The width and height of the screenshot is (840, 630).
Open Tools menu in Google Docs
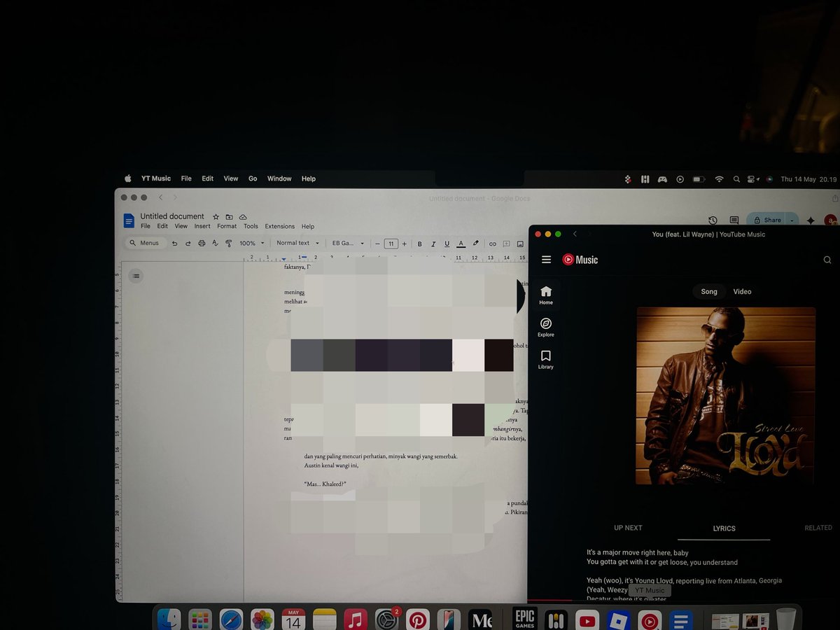[251, 226]
